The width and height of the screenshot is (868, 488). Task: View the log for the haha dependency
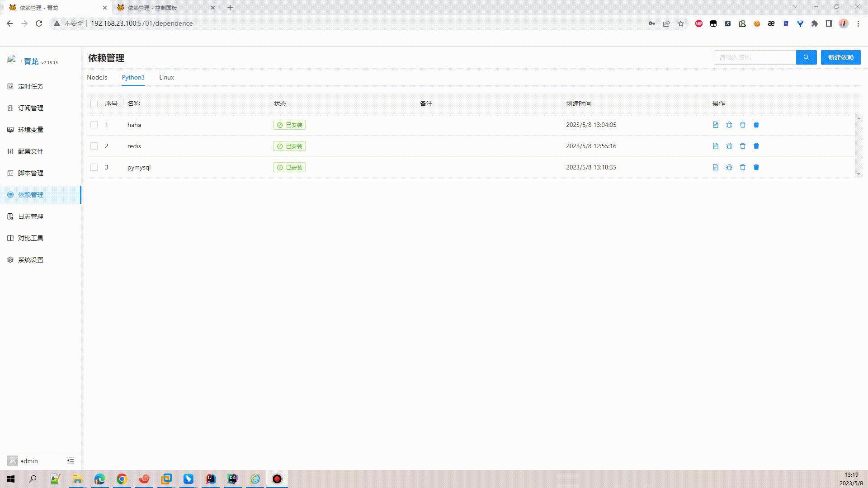(715, 125)
